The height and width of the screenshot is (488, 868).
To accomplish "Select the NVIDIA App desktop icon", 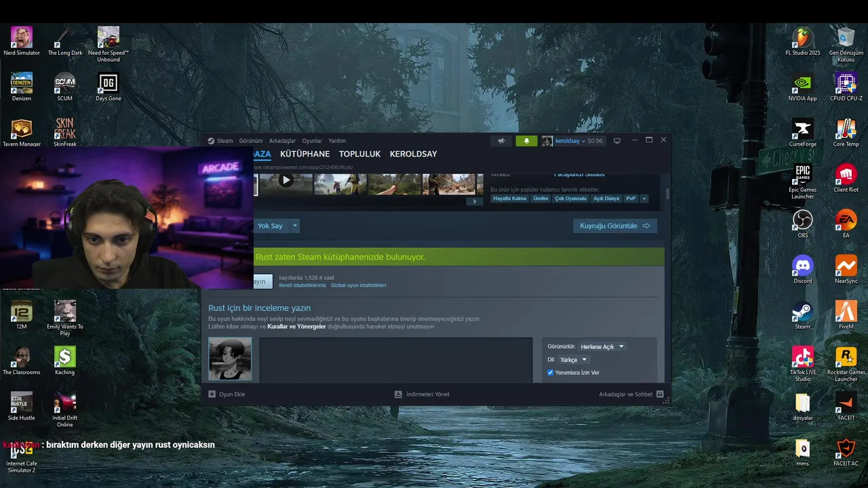I will pos(803,87).
